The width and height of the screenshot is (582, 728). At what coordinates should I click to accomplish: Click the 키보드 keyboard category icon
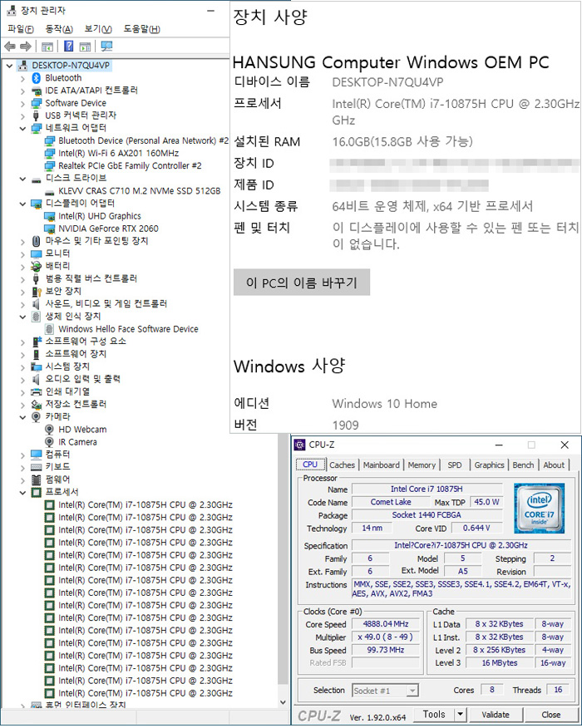point(37,466)
